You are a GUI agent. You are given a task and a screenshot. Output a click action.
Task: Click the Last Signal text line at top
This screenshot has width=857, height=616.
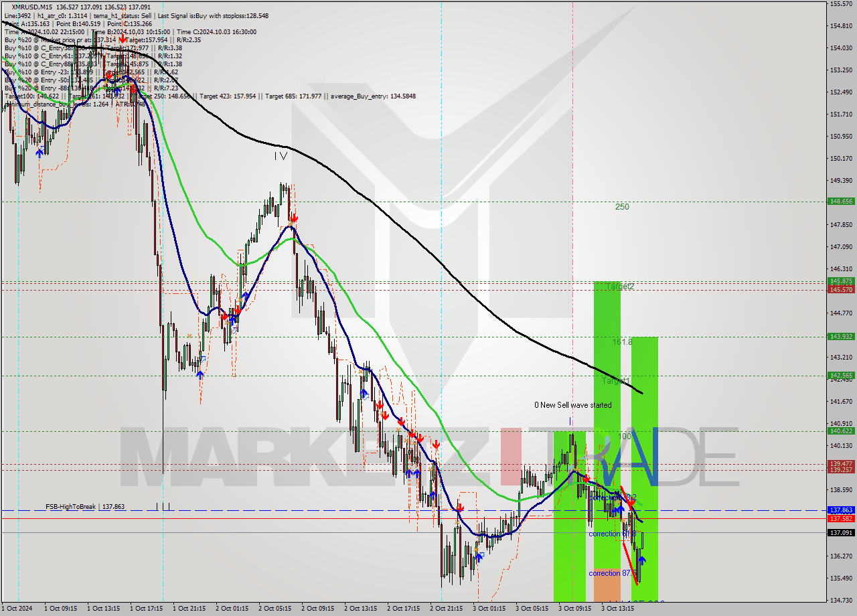pyautogui.click(x=214, y=15)
